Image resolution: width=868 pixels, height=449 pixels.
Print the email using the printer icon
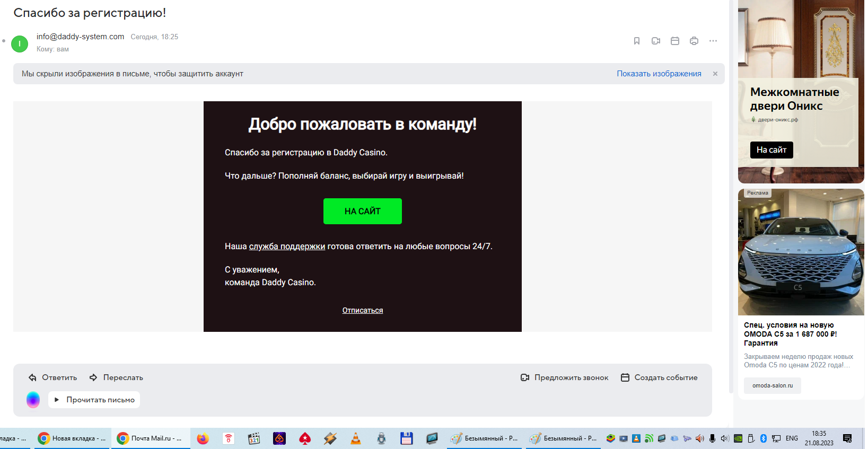click(x=694, y=41)
